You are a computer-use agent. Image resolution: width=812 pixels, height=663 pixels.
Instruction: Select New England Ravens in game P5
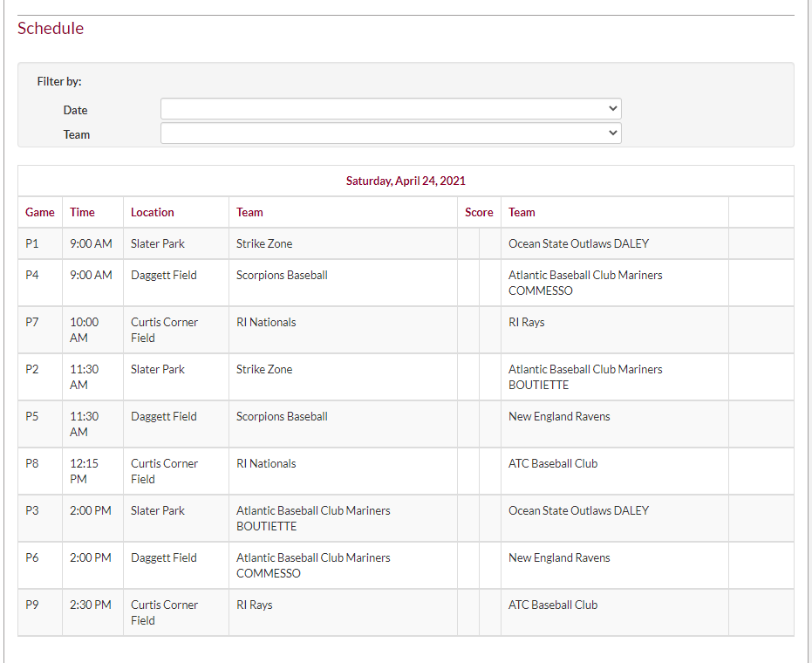coord(559,416)
